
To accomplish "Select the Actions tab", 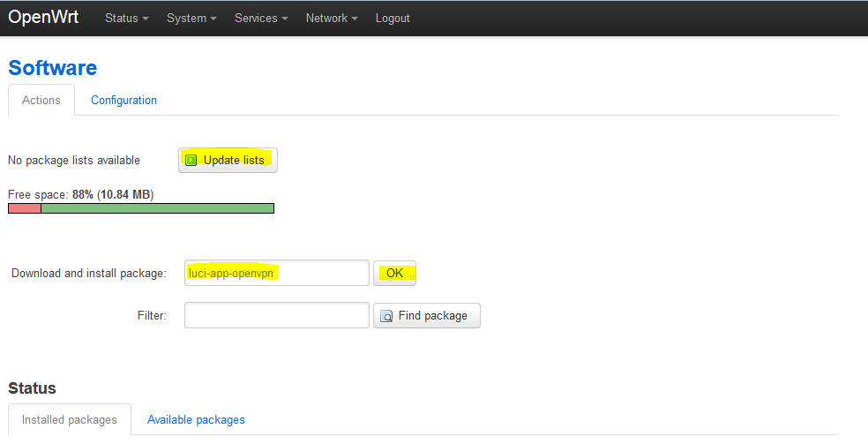I will (x=41, y=101).
